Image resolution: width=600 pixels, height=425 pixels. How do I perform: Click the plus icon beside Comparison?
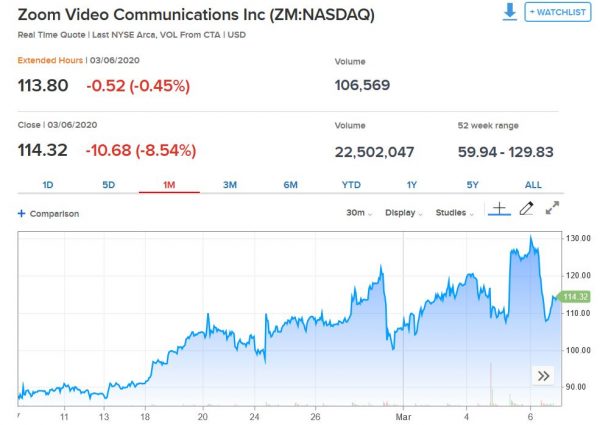point(21,213)
